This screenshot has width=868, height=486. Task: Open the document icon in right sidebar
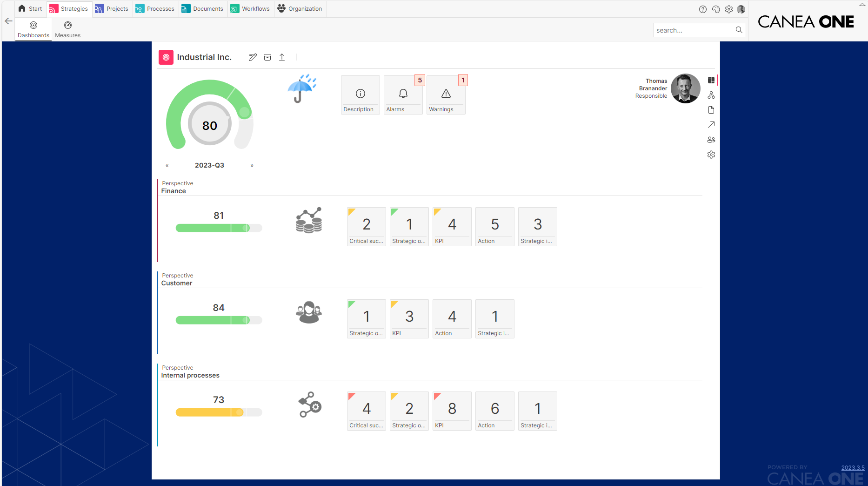[711, 110]
